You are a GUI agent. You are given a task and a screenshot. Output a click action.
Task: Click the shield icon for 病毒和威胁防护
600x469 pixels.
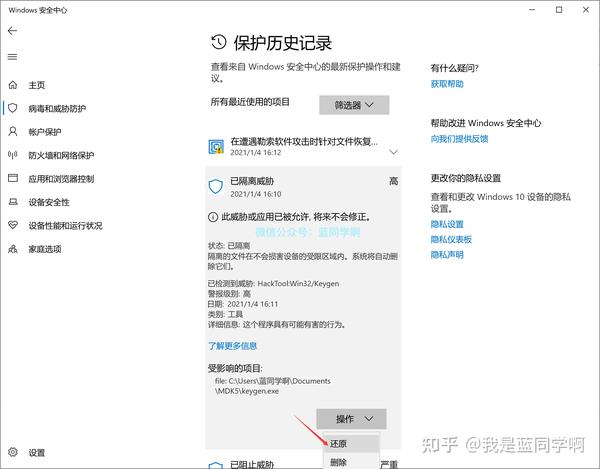click(13, 108)
